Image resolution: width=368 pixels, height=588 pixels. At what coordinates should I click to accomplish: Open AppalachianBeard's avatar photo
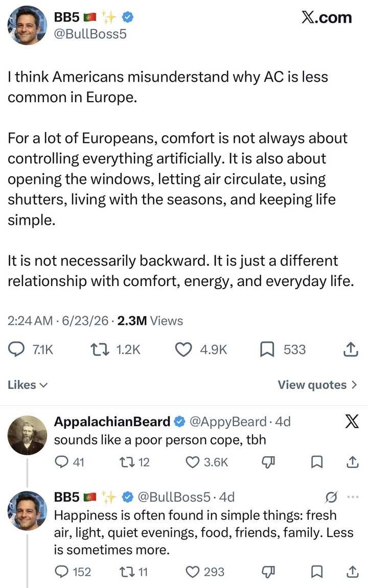[28, 435]
